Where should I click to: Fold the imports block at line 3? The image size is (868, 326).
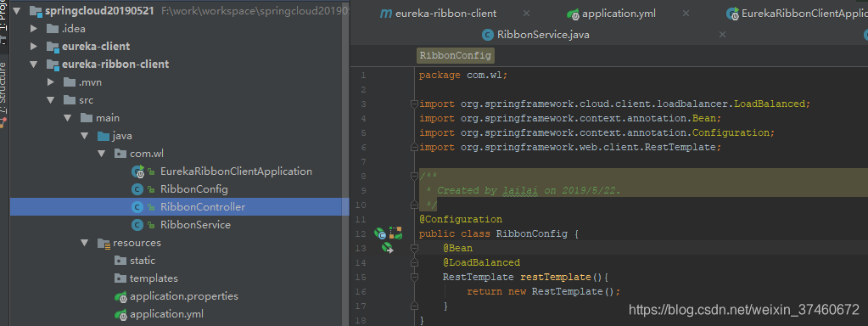point(413,104)
